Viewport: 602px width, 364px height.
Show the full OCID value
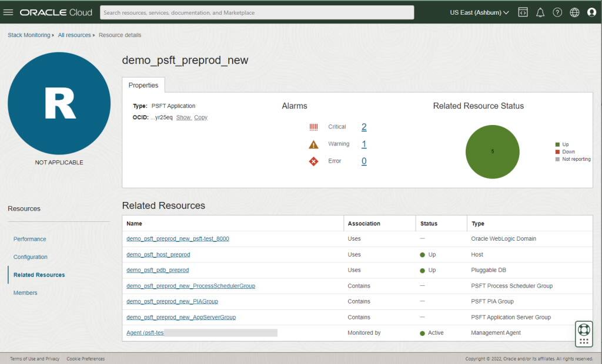(183, 117)
